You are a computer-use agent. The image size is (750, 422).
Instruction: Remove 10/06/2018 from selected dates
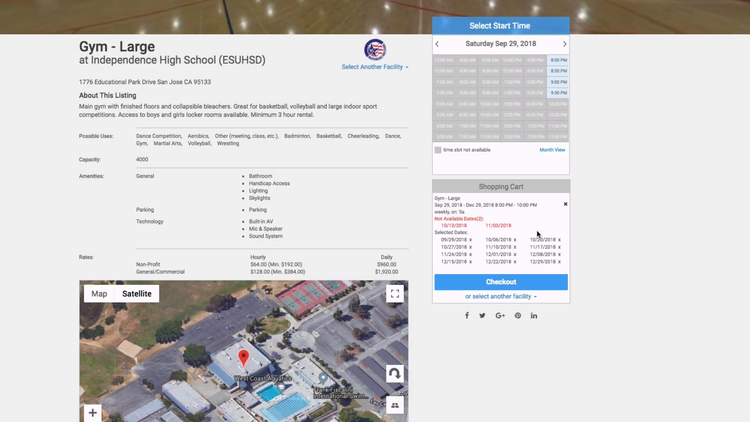tap(515, 240)
